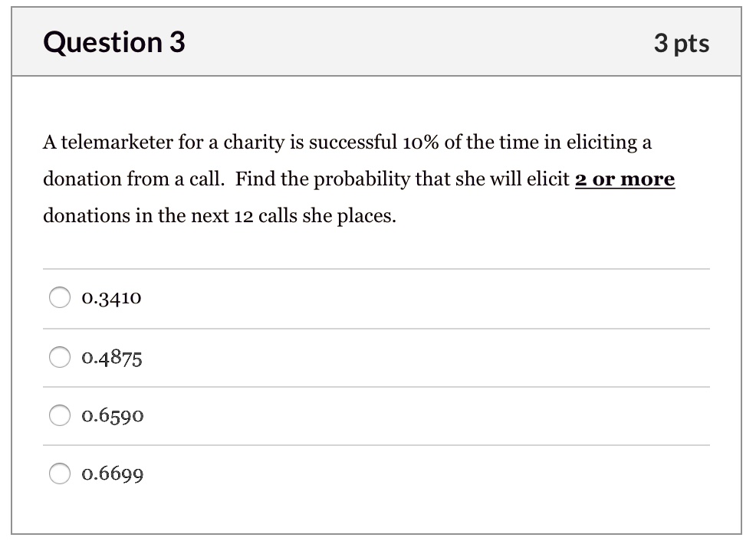This screenshot has height=544, width=756.
Task: Pick the 0.6699 radio button option
Action: click(60, 474)
